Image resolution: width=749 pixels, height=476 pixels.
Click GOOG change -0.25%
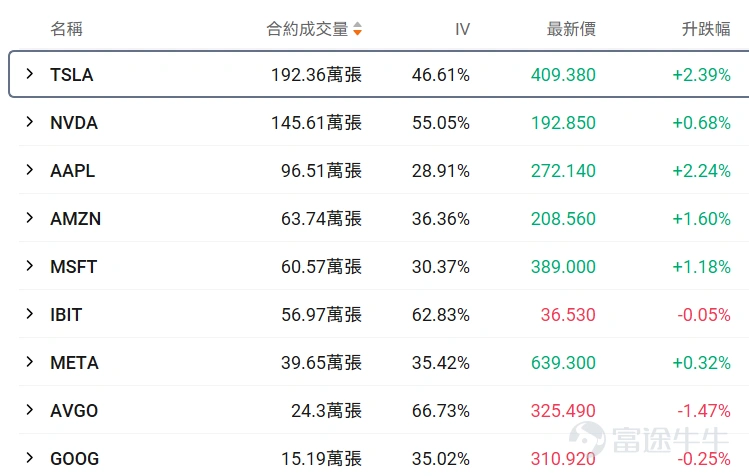(704, 459)
